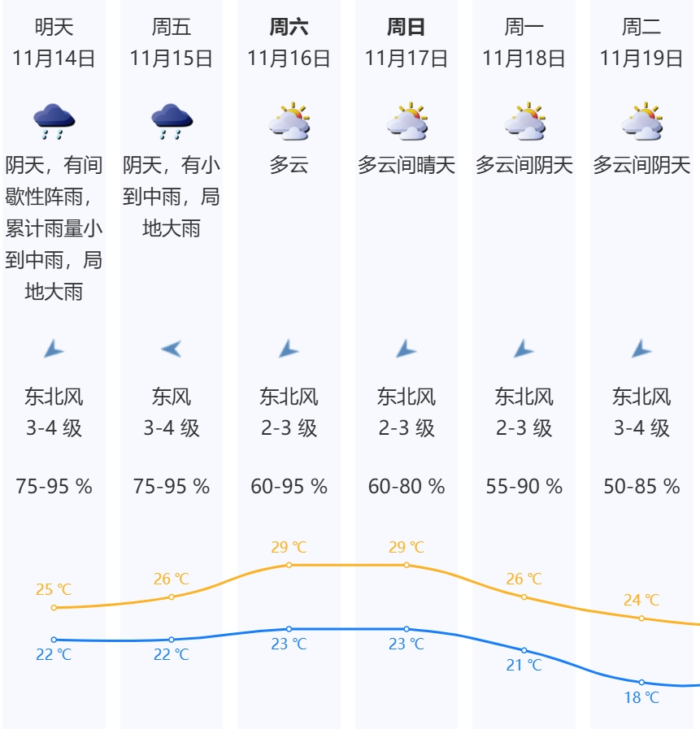Click the wind direction arrow for 明天
The image size is (700, 729).
click(54, 349)
